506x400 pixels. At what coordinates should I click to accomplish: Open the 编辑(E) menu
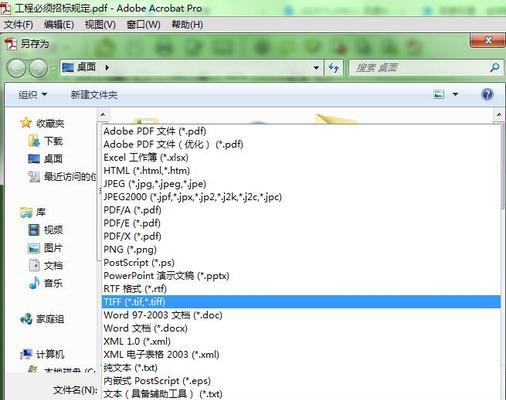[59, 25]
